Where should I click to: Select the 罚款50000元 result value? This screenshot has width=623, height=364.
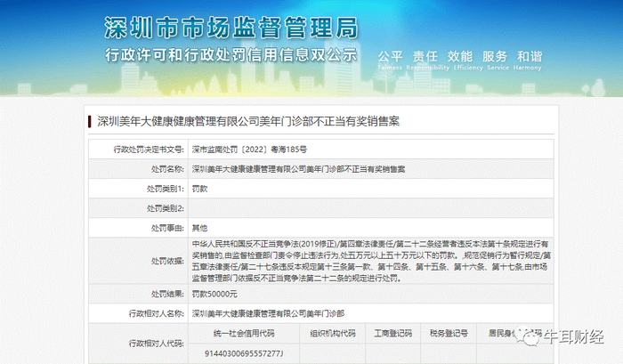tap(214, 294)
